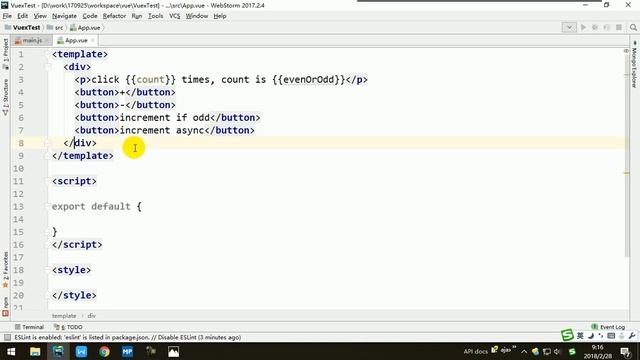Click the evenOrOdd expression on line 3
This screenshot has width=640, height=360.
coord(308,80)
